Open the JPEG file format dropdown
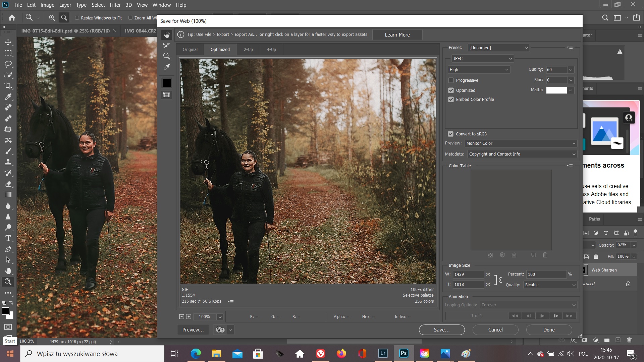This screenshot has height=362, width=644. [x=482, y=58]
